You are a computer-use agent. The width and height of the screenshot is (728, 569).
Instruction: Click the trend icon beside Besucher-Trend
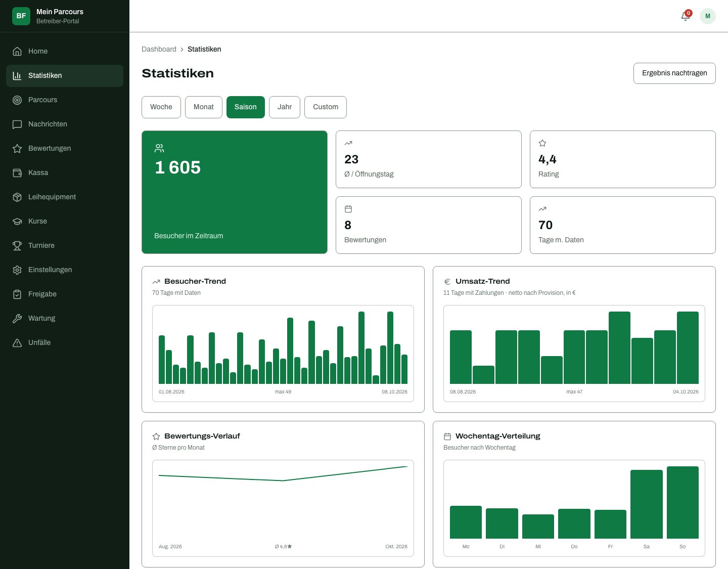156,282
